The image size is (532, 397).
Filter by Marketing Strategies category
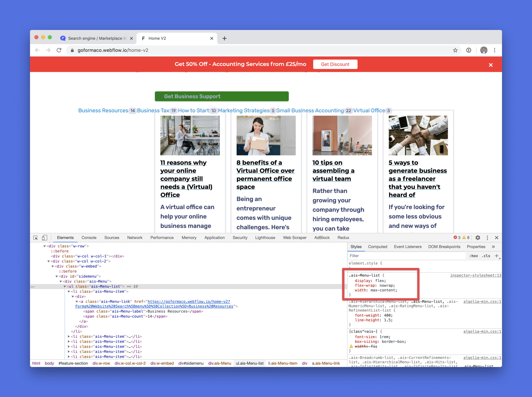244,111
